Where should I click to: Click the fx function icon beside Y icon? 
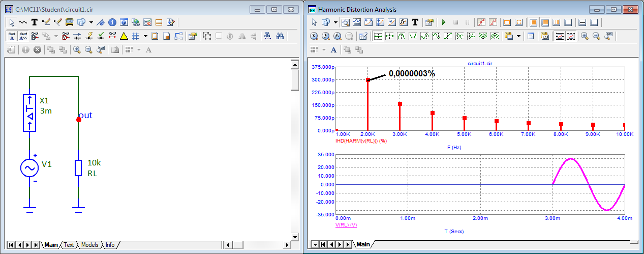click(x=338, y=36)
